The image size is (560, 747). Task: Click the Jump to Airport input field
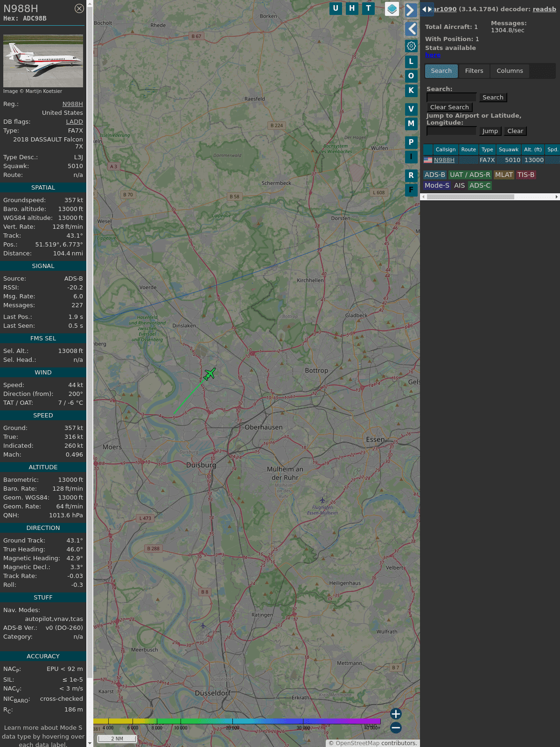(x=451, y=131)
